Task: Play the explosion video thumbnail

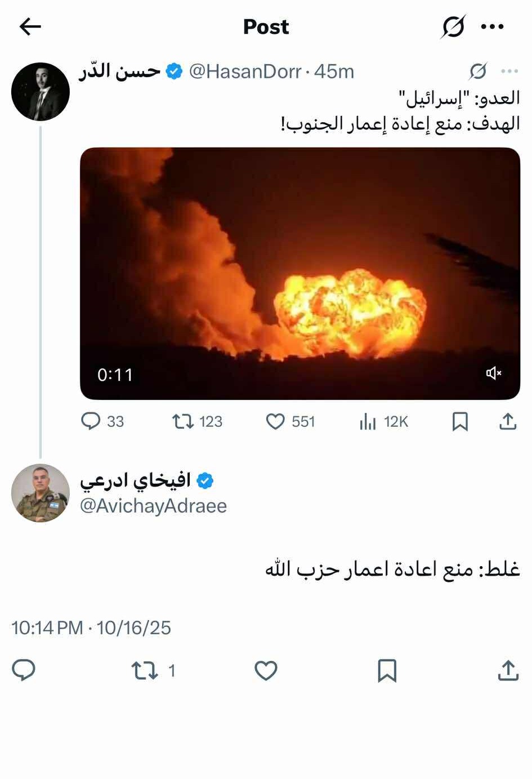Action: [x=299, y=273]
